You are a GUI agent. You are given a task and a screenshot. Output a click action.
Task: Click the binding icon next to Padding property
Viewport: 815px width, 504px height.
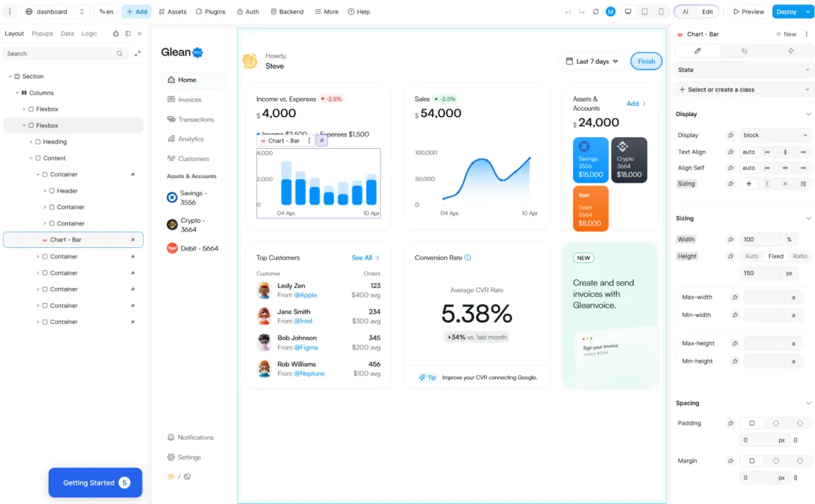pyautogui.click(x=731, y=423)
